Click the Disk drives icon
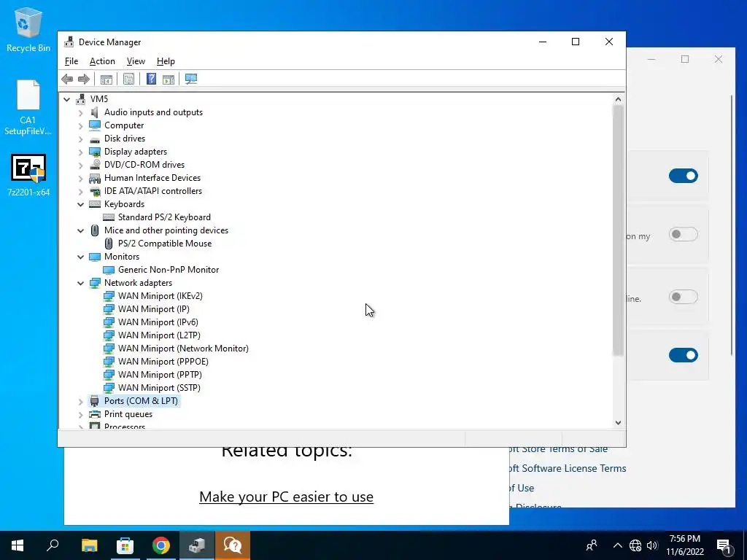The height and width of the screenshot is (560, 747). 95,139
